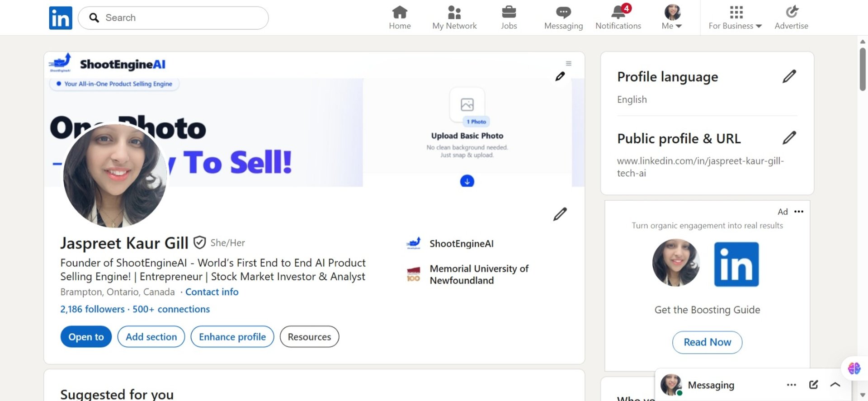Open the Jobs briefcase icon

click(x=509, y=12)
